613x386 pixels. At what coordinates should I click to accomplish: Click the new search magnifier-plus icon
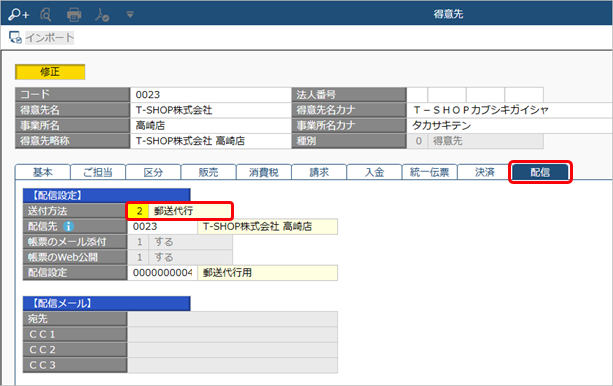pos(18,14)
